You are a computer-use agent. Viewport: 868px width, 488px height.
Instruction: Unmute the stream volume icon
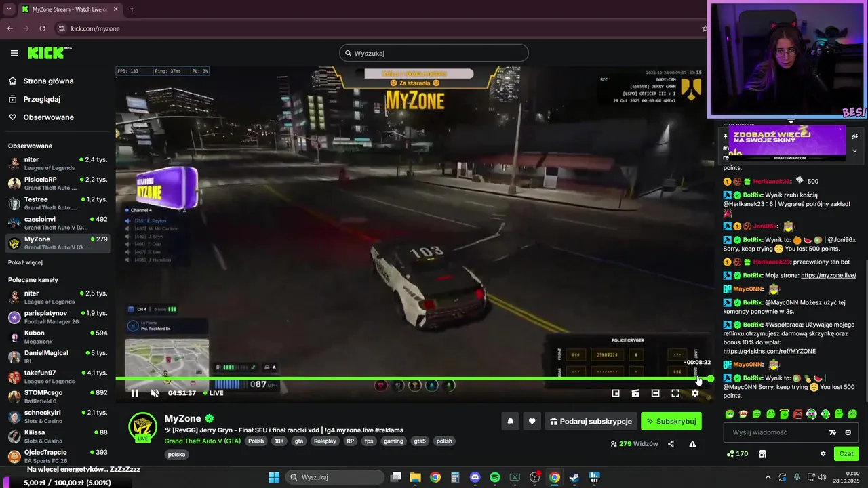[155, 393]
